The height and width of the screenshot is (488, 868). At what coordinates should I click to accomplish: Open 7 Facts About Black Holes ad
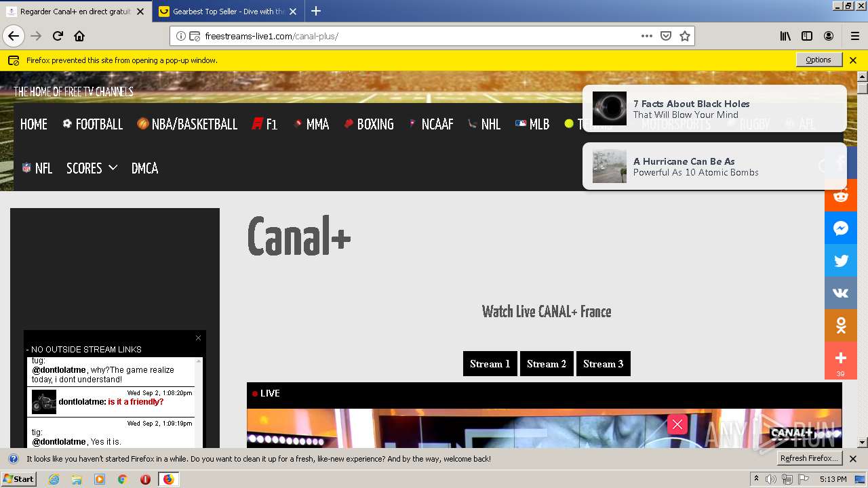714,108
